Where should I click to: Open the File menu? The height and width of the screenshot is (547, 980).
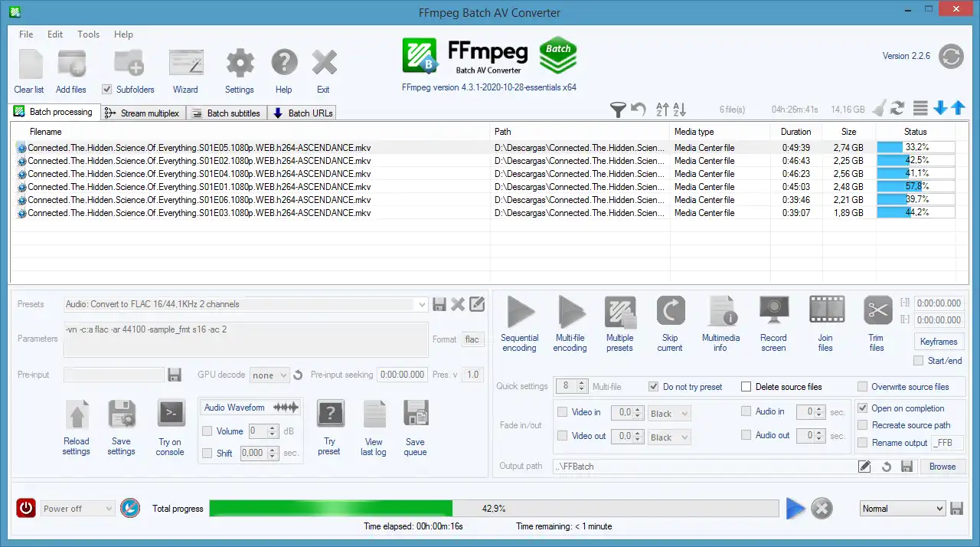pyautogui.click(x=26, y=34)
